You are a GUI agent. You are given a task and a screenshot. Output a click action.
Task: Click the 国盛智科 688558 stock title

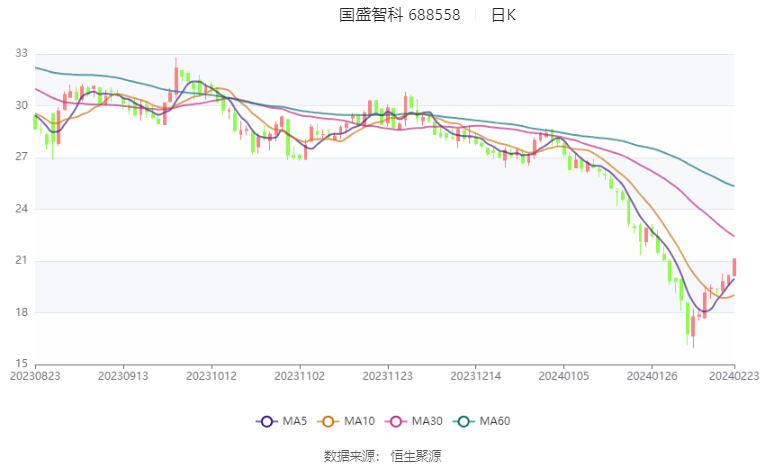pyautogui.click(x=400, y=15)
